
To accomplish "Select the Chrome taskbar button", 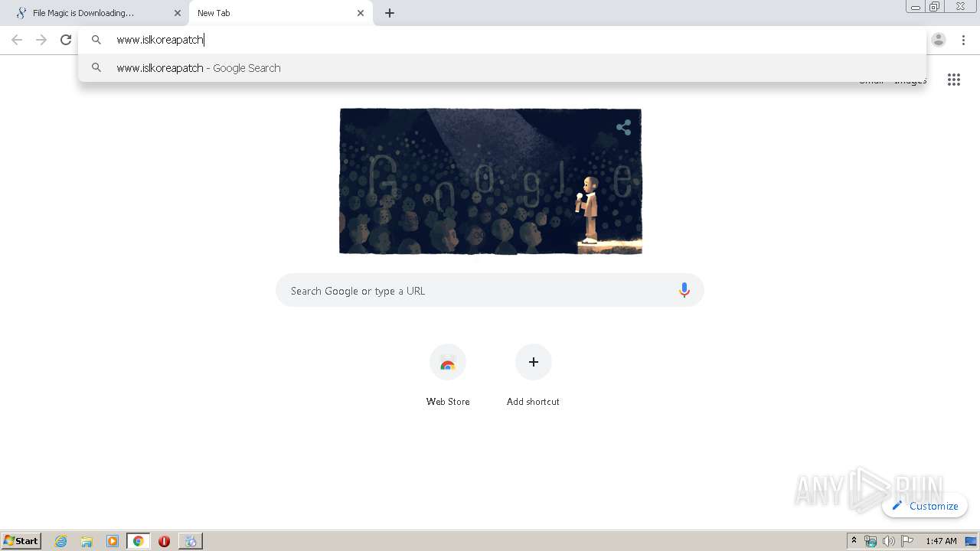I will click(139, 541).
